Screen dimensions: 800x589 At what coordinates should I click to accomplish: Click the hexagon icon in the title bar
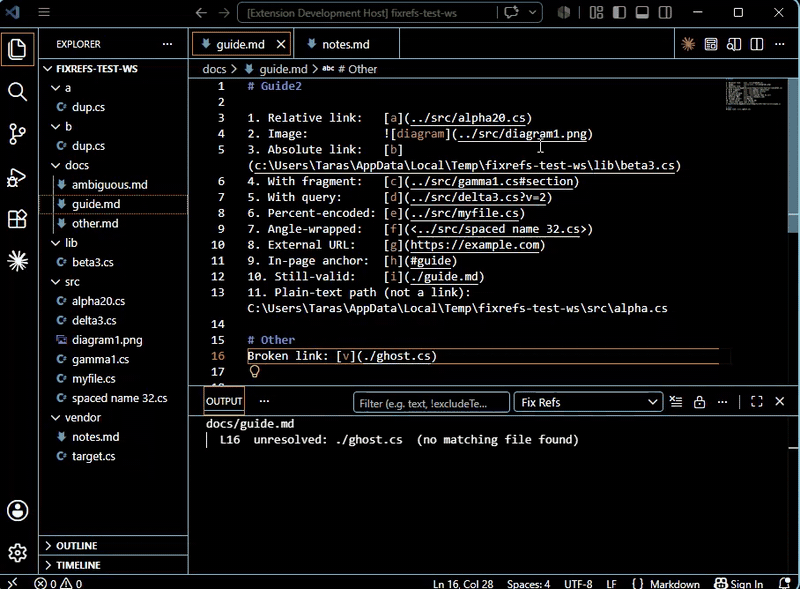(564, 12)
